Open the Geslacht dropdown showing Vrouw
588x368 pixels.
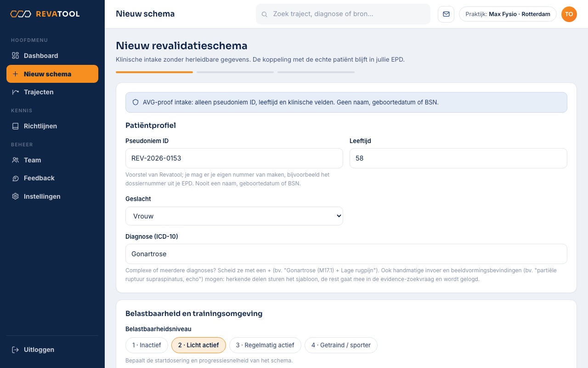[x=234, y=216]
